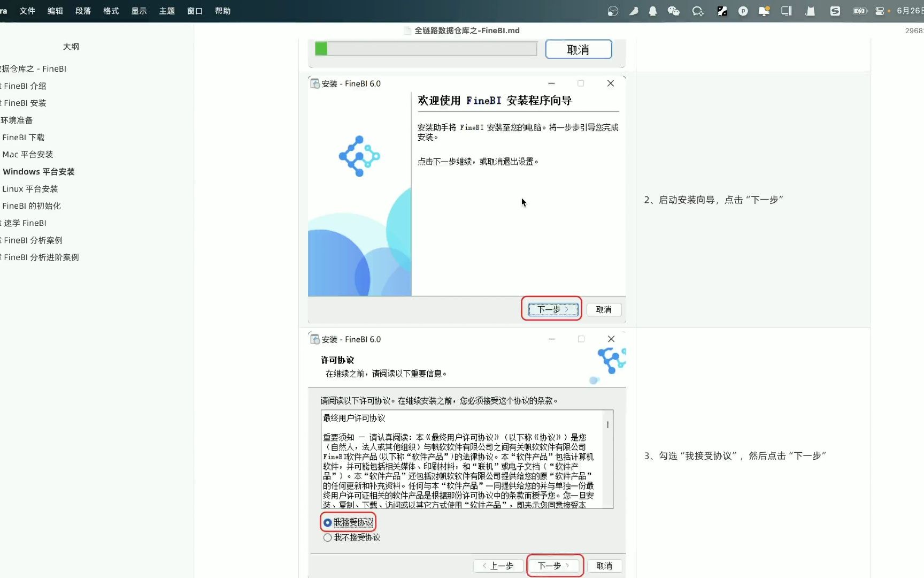Minimize the FineBI license agreement window
This screenshot has height=578, width=924.
[x=552, y=339]
